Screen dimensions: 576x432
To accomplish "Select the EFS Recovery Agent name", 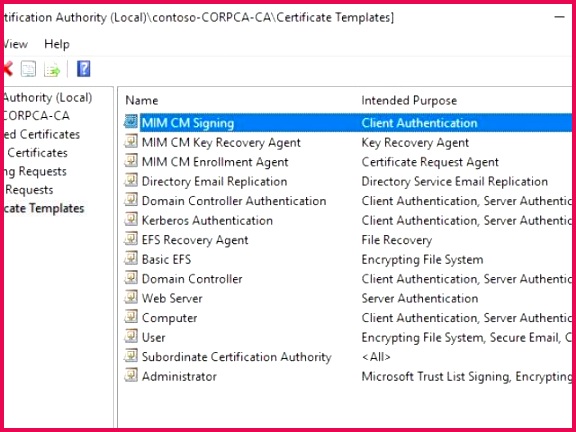I will click(x=195, y=240).
